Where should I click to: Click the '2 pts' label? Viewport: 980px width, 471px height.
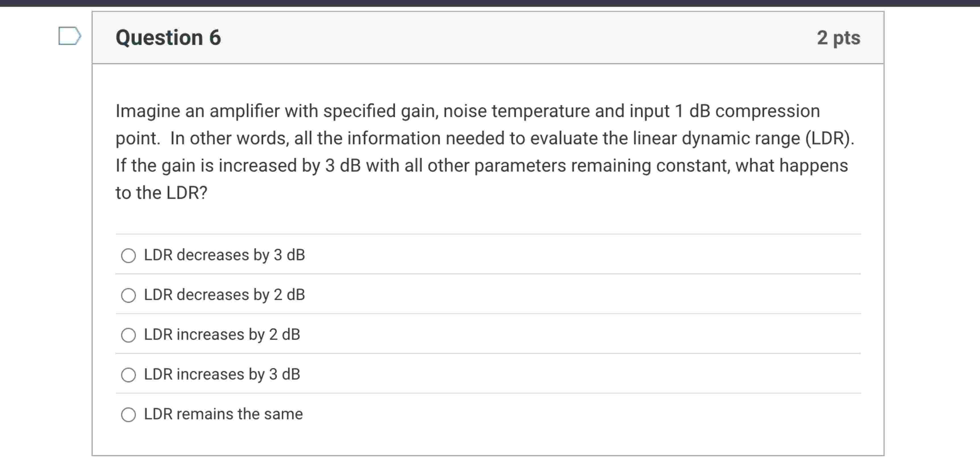point(839,38)
